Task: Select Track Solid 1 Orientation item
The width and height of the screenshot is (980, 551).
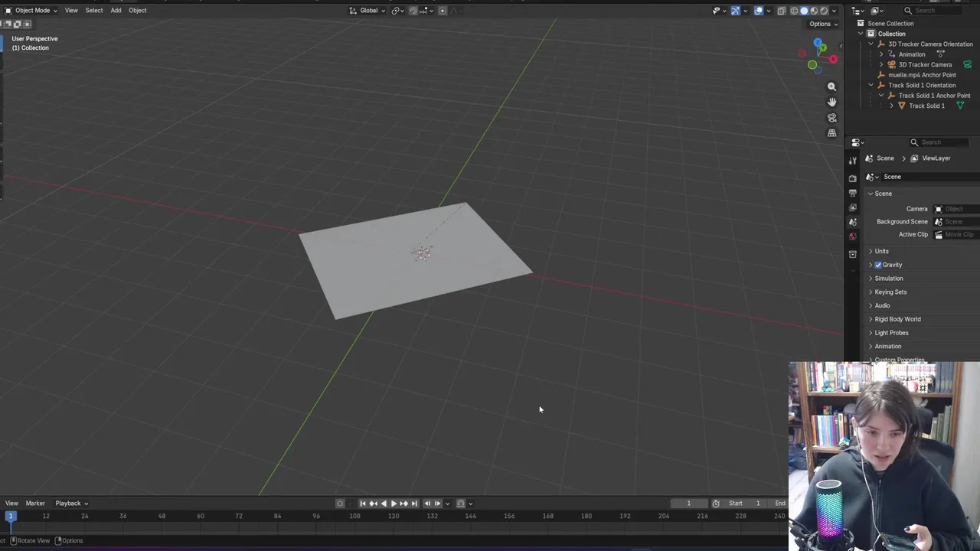Action: [922, 85]
